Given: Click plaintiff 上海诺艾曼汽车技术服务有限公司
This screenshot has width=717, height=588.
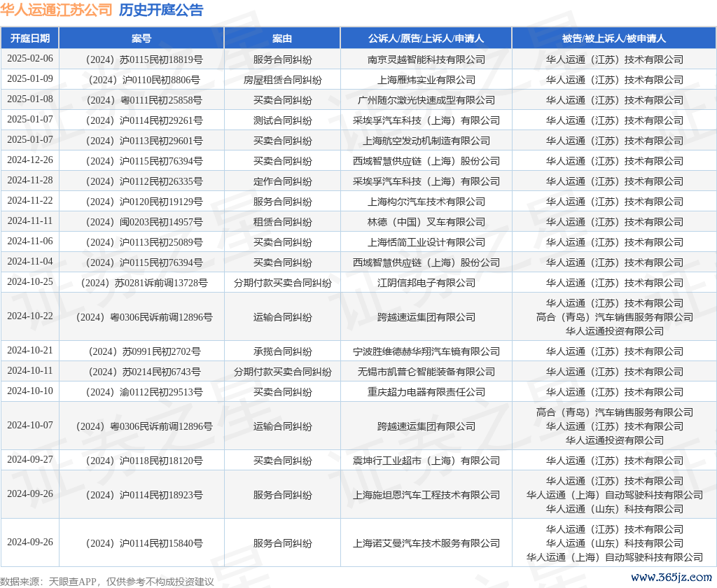Looking at the screenshot, I should coord(426,544).
